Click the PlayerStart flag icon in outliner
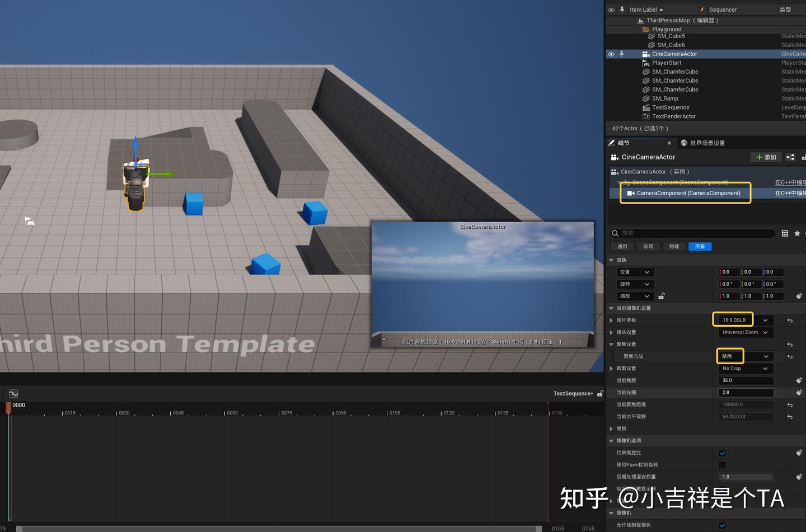 pos(646,63)
